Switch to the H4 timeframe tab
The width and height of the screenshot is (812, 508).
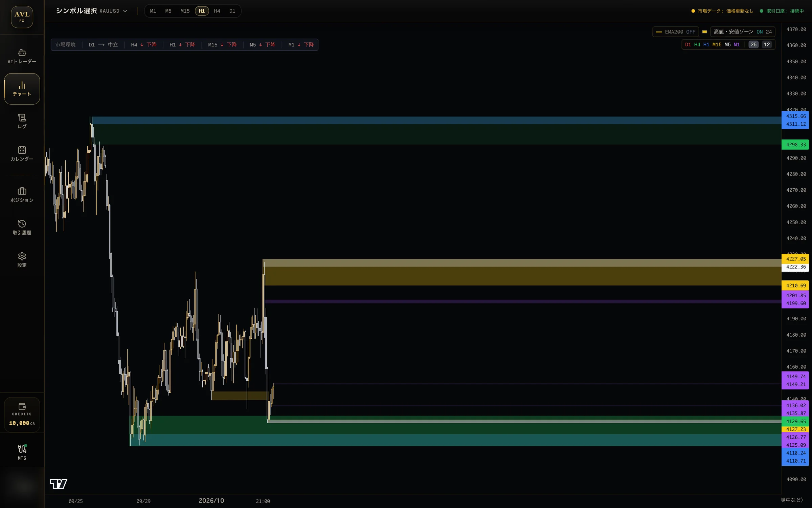point(217,11)
